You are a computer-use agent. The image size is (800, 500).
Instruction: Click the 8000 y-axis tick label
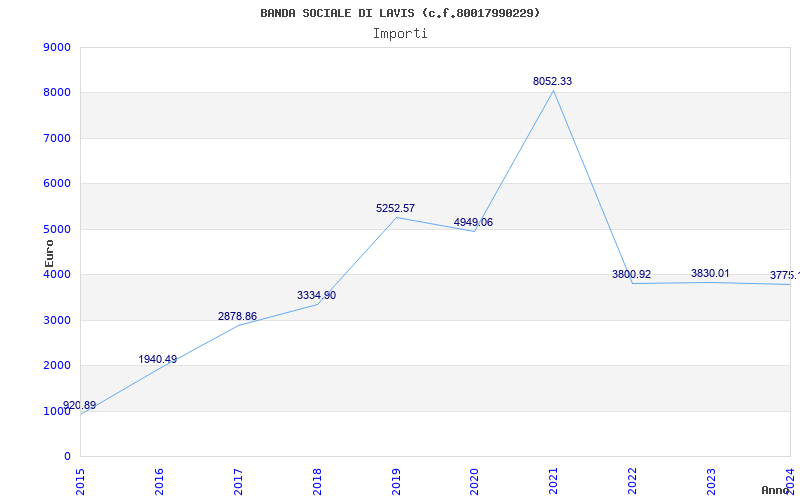[x=57, y=93]
